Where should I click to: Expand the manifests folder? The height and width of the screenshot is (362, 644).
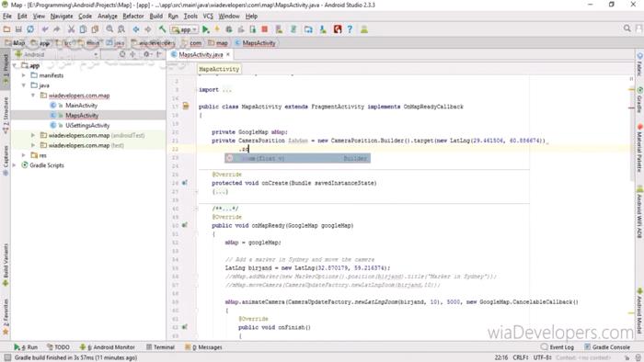pyautogui.click(x=24, y=75)
